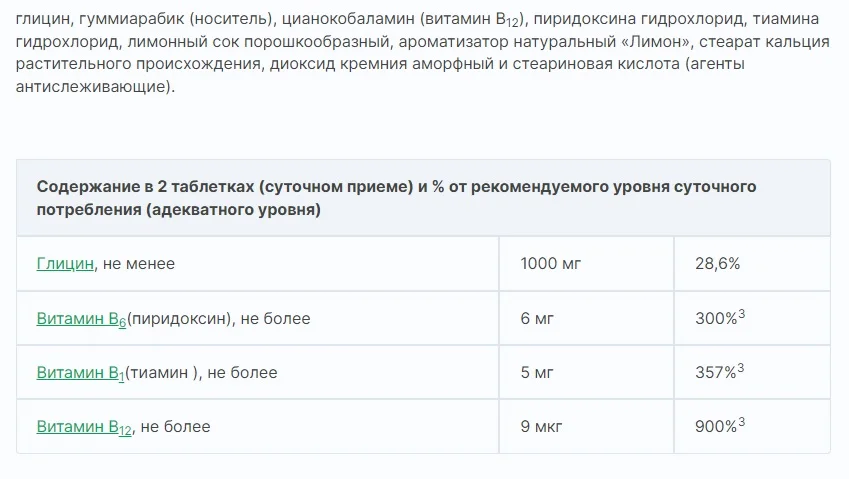Click the 9 мкг B12 amount
Viewport: 849px width, 479px height.
[541, 427]
